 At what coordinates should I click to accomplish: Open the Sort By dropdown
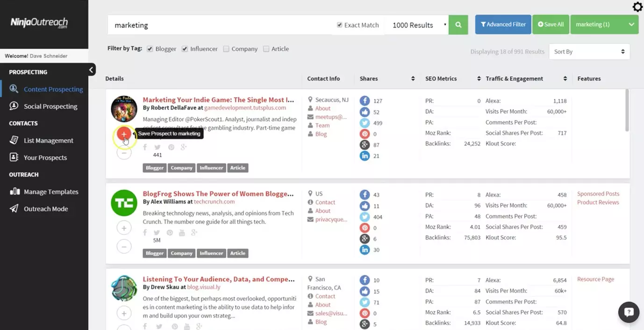pos(589,52)
